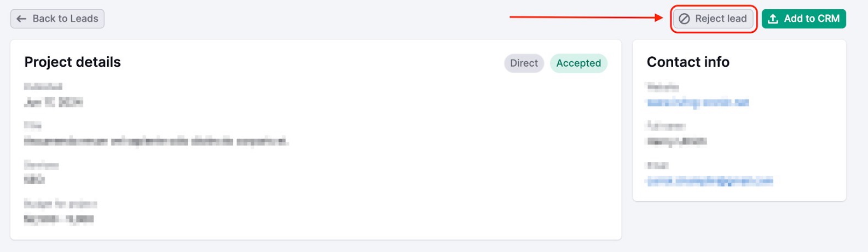Click the red annotation arrow
868x252 pixels.
[586, 17]
